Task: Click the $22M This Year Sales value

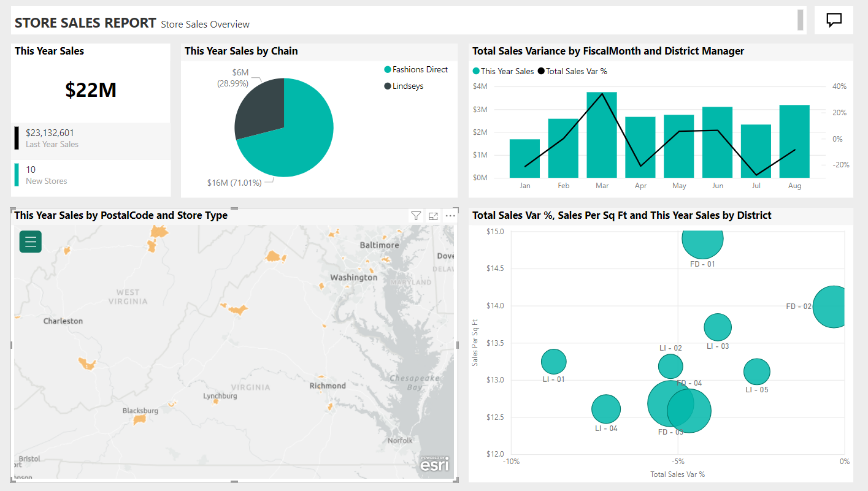Action: 91,90
